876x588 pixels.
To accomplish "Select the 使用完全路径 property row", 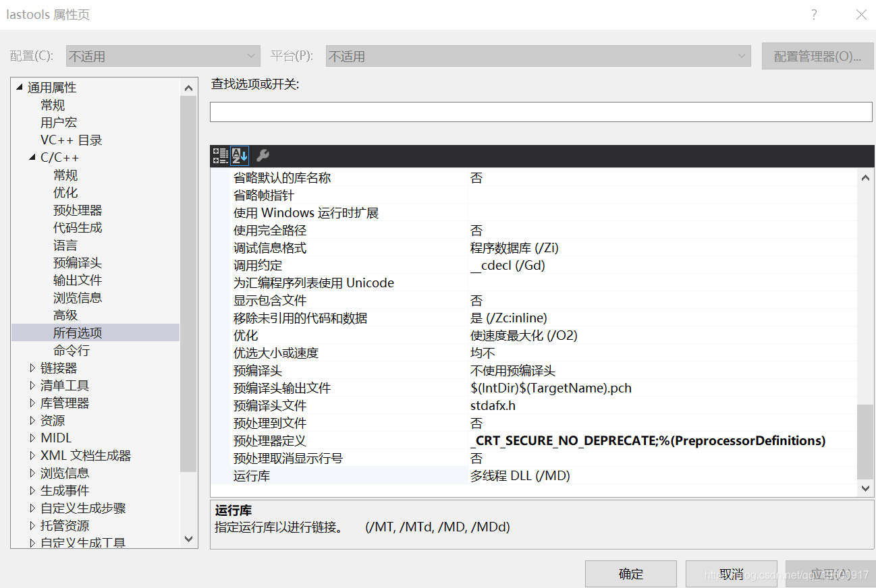I will (x=543, y=230).
